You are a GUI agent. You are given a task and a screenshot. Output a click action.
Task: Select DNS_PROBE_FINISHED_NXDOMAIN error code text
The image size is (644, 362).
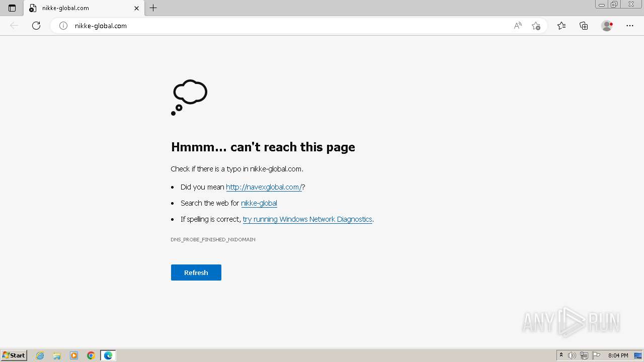pyautogui.click(x=213, y=239)
